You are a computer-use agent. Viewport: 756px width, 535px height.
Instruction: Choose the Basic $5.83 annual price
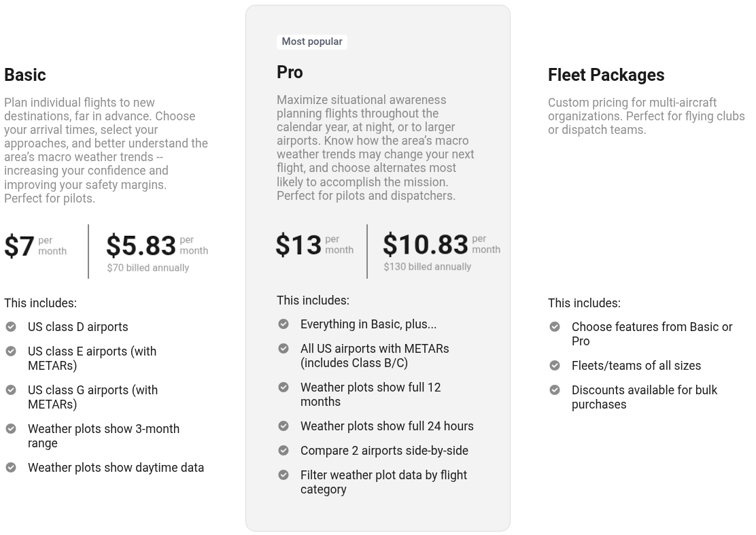click(141, 245)
